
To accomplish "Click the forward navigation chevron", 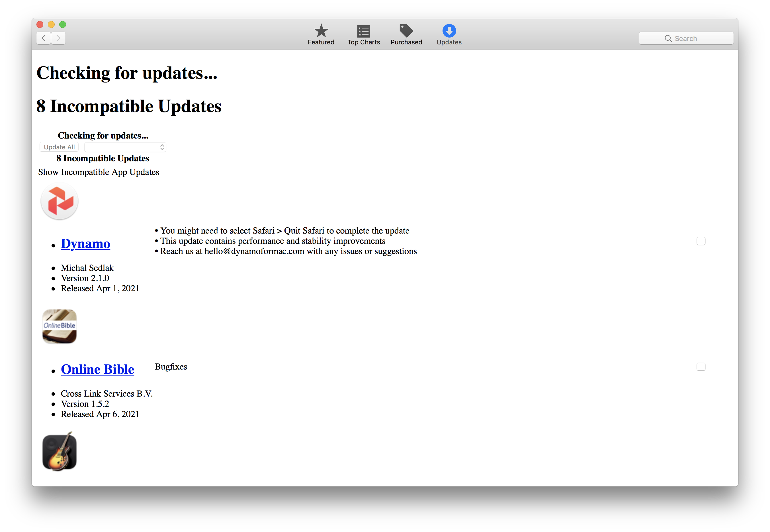I will 58,38.
